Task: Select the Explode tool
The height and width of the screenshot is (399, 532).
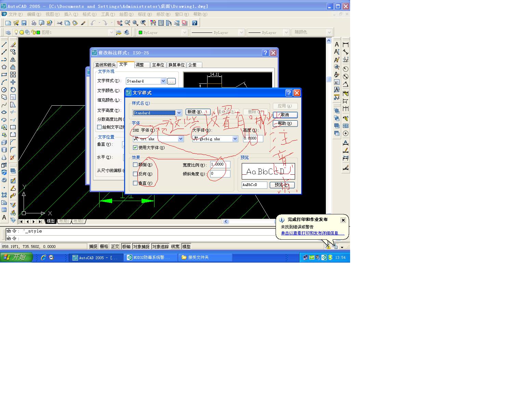Action: (13, 157)
